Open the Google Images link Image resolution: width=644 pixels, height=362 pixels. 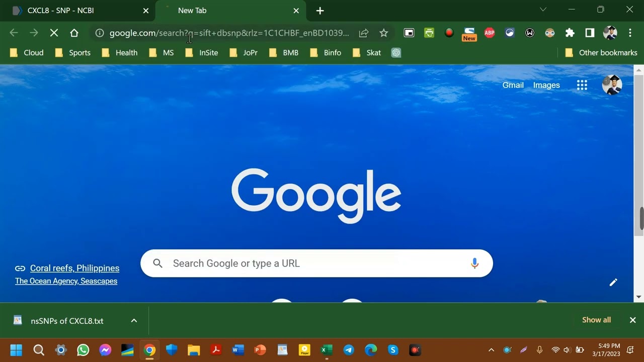(x=546, y=85)
